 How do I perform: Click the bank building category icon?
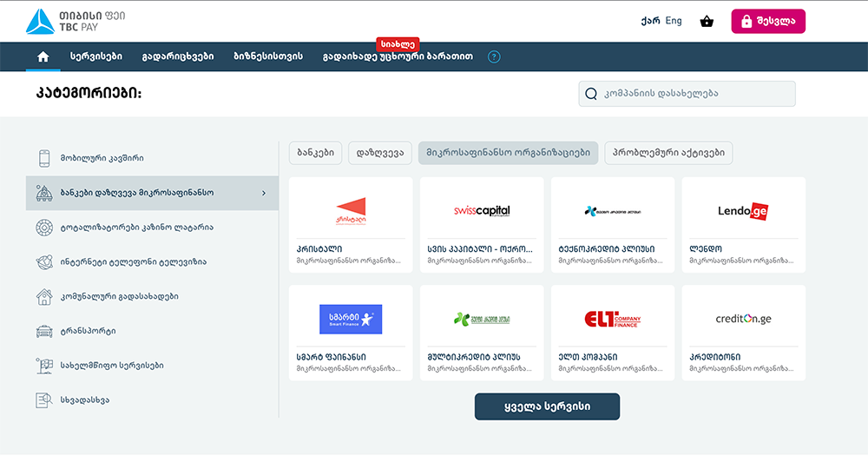(x=44, y=193)
